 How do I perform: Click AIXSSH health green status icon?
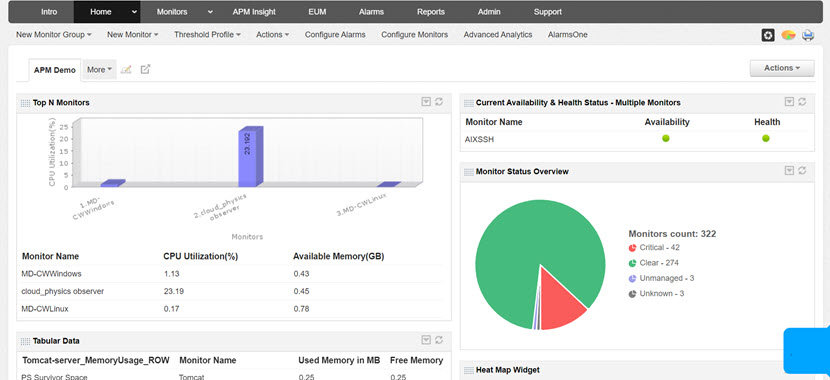(765, 139)
